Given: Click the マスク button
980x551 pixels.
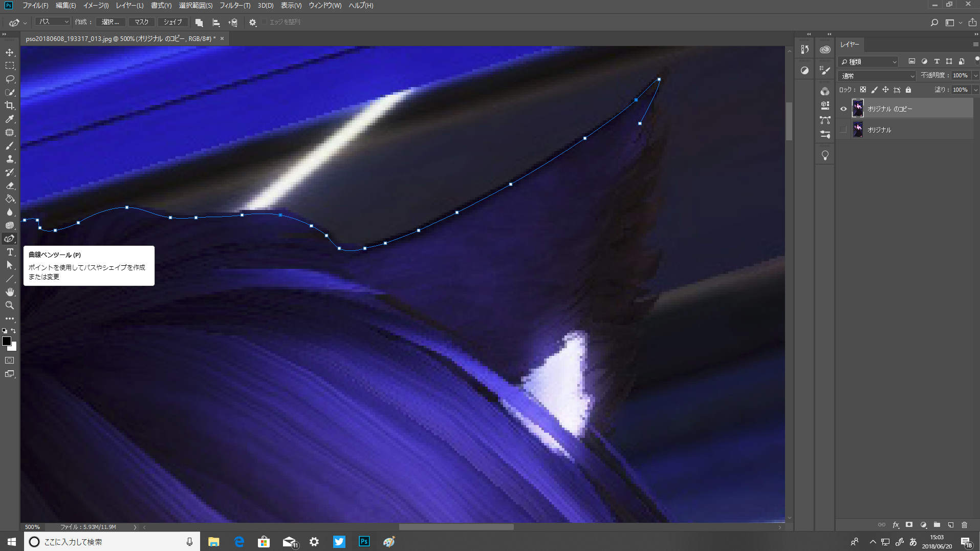Looking at the screenshot, I should 141,22.
